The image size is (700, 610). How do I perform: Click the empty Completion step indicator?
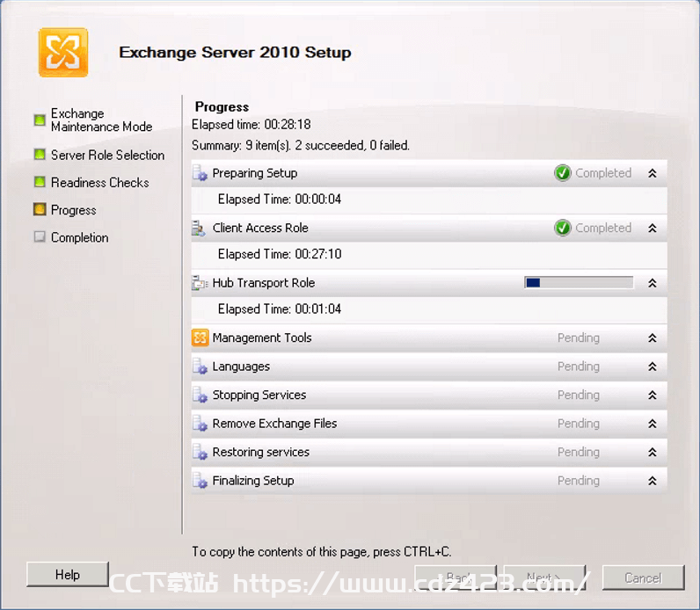(x=40, y=236)
